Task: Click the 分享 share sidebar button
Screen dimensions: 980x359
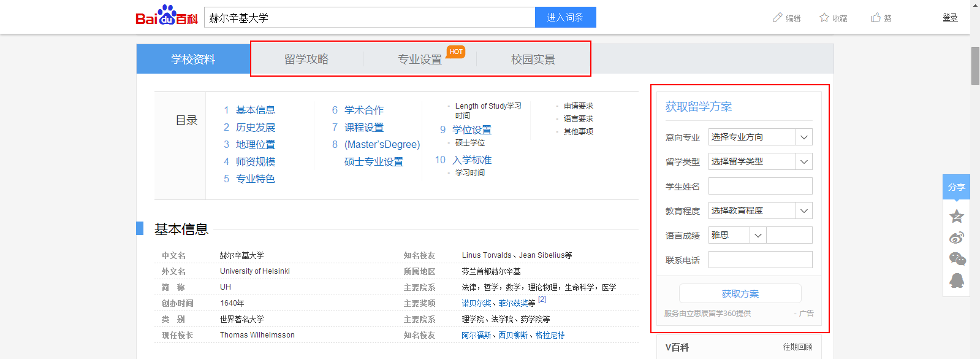Action: pyautogui.click(x=956, y=187)
